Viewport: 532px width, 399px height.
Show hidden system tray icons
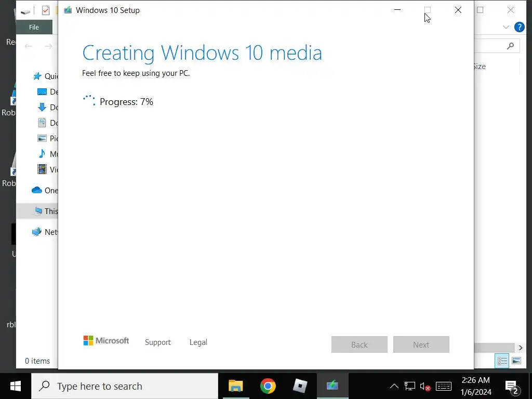point(394,386)
